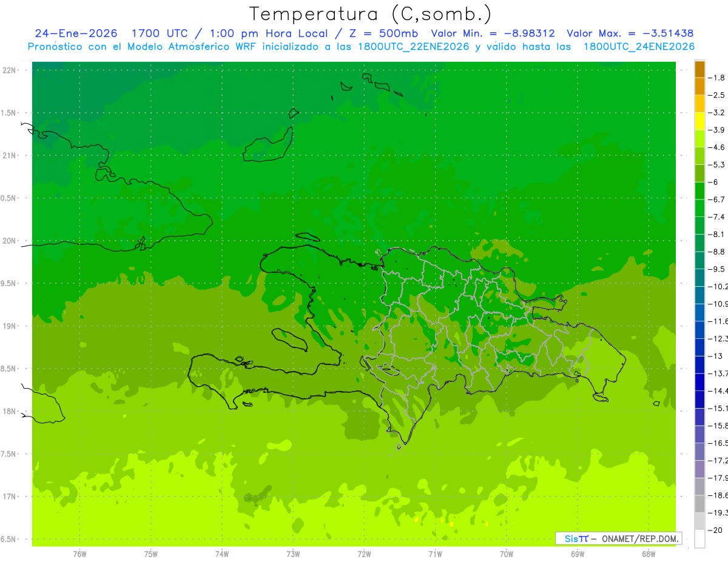Click the date text 24-Ene-2026

coord(76,34)
